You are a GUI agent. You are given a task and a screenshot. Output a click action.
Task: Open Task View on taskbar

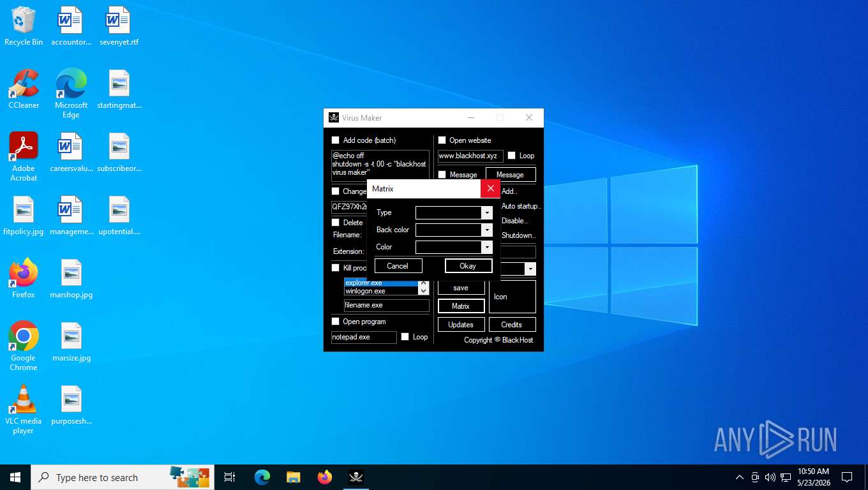(x=230, y=477)
